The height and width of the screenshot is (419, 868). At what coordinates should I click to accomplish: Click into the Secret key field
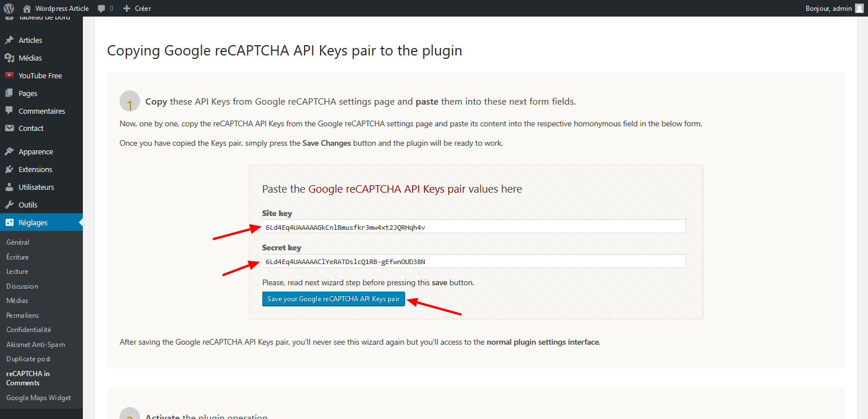(474, 261)
